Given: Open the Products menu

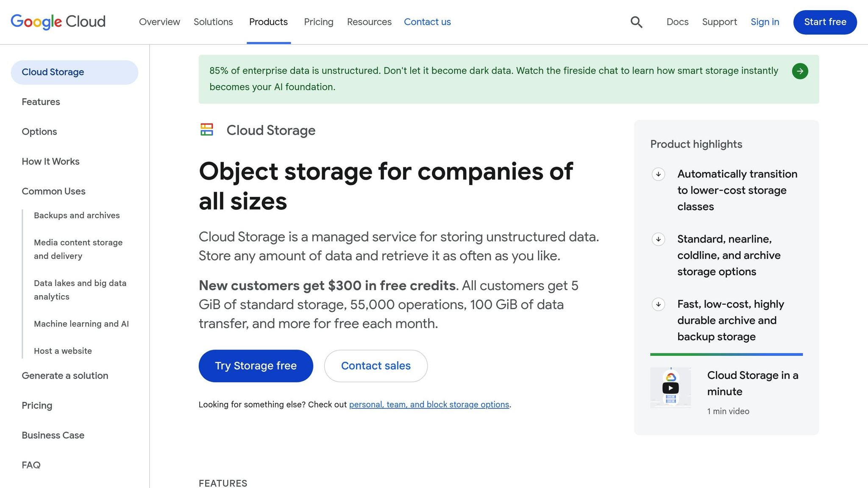Looking at the screenshot, I should click(268, 22).
